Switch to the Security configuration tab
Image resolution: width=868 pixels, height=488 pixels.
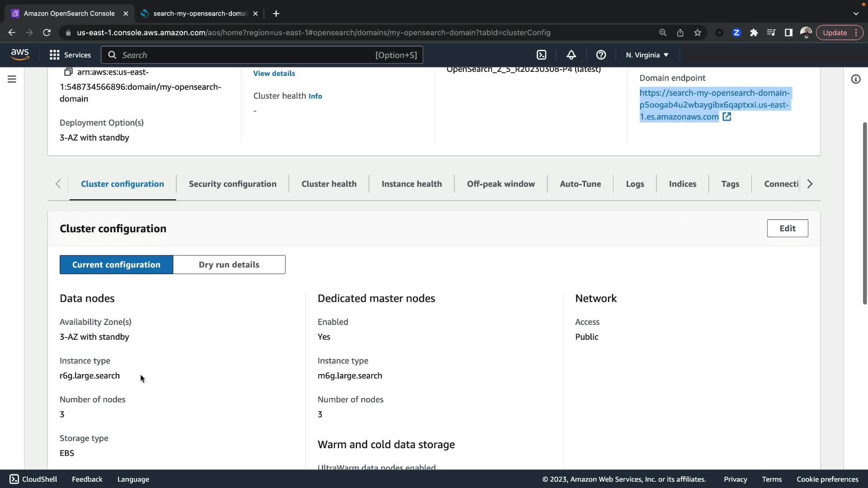click(232, 184)
